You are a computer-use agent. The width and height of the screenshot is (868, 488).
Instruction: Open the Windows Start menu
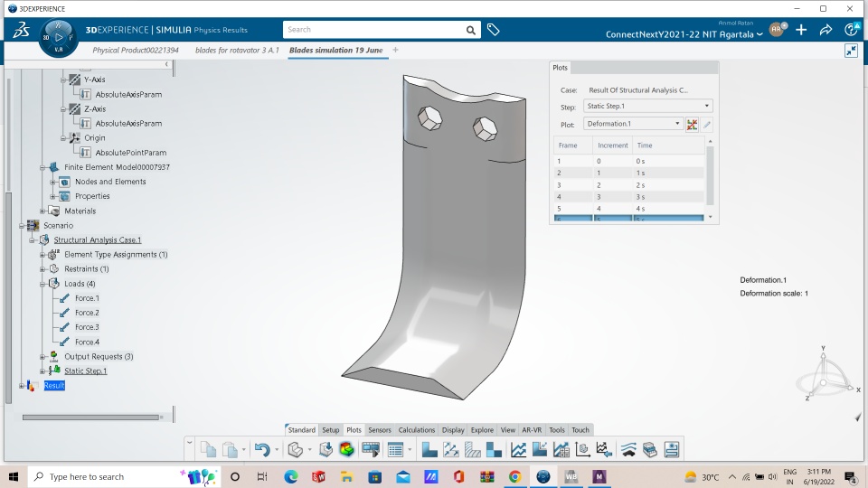pos(14,476)
